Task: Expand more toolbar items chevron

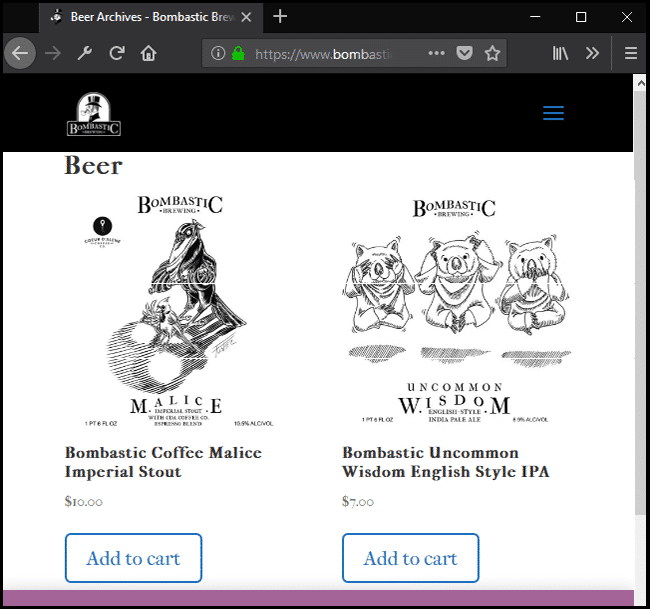Action: [592, 53]
